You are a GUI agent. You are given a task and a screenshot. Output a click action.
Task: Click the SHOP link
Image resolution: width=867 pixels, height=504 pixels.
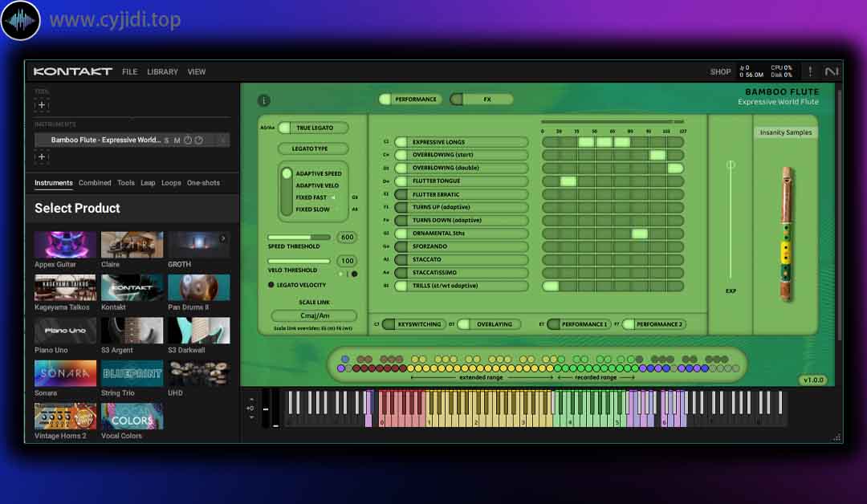click(x=720, y=72)
